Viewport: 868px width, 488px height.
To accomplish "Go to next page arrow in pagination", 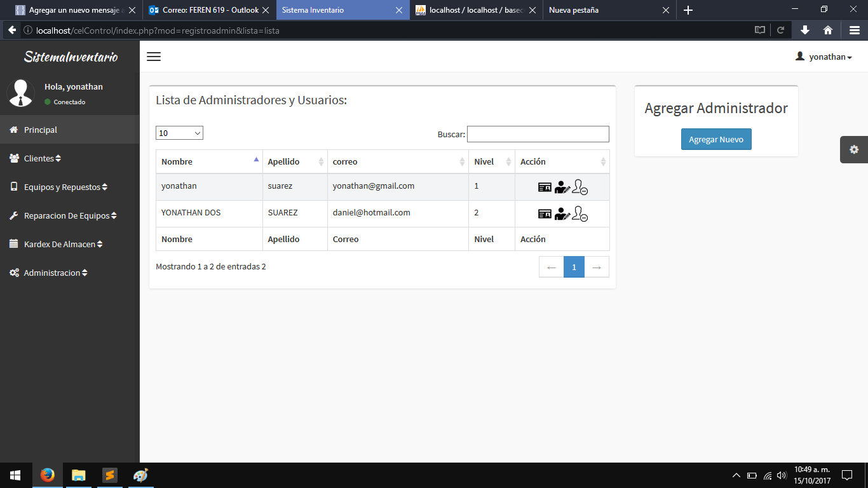I will point(597,267).
